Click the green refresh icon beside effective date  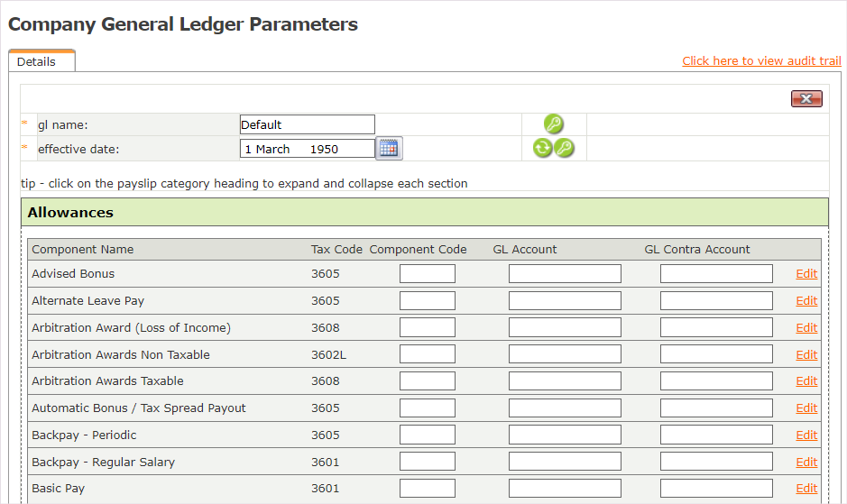[542, 149]
